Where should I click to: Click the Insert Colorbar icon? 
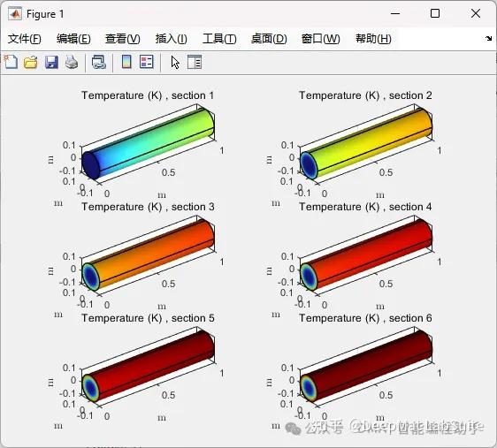coord(126,62)
